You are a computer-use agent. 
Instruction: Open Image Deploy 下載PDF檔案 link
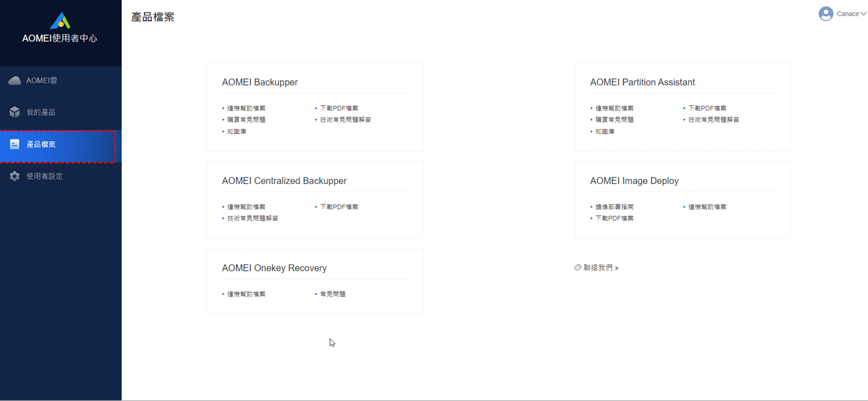[614, 218]
